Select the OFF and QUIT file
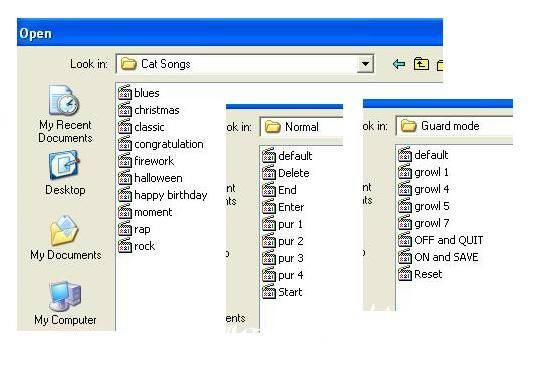This screenshot has width=542, height=375. pos(440,240)
